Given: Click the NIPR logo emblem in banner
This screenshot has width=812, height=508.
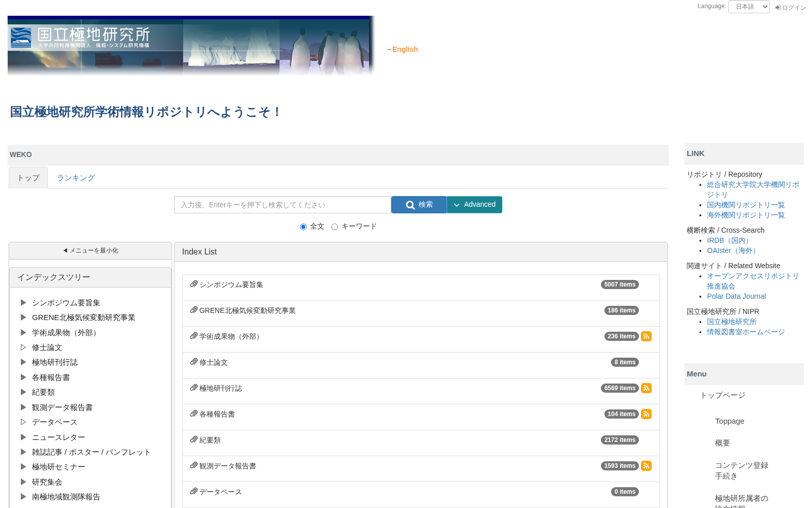Looking at the screenshot, I should (21, 38).
